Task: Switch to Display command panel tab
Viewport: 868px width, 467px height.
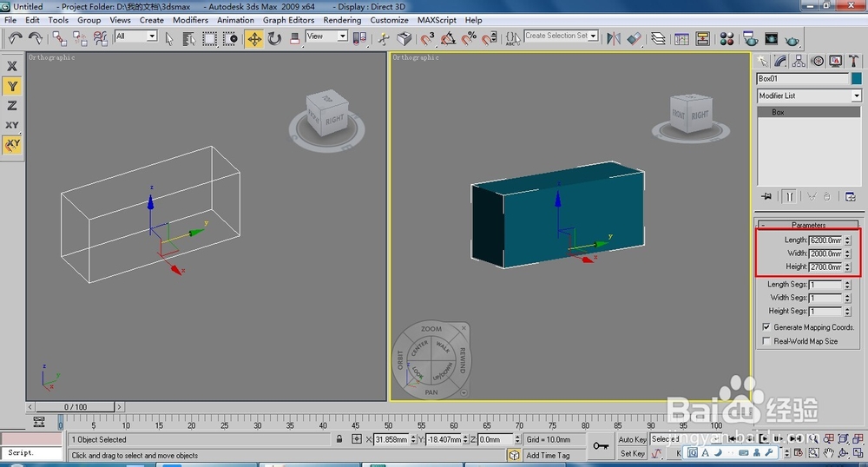Action: click(835, 61)
